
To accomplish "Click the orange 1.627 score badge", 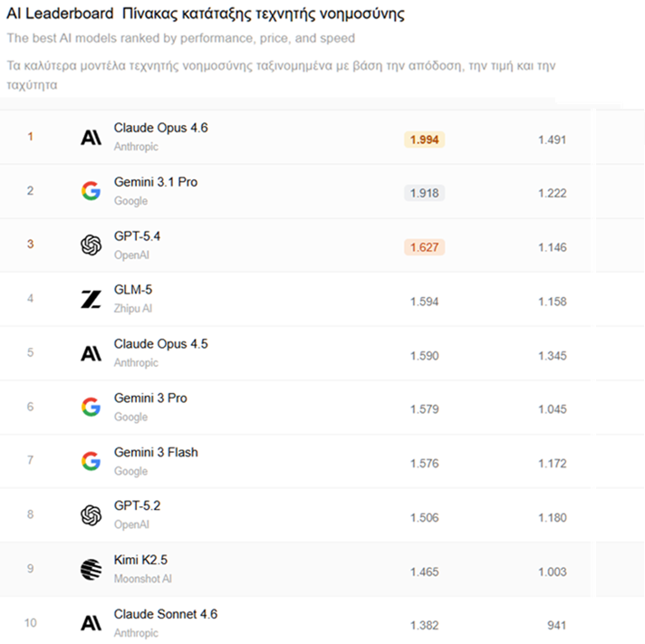I will 424,247.
